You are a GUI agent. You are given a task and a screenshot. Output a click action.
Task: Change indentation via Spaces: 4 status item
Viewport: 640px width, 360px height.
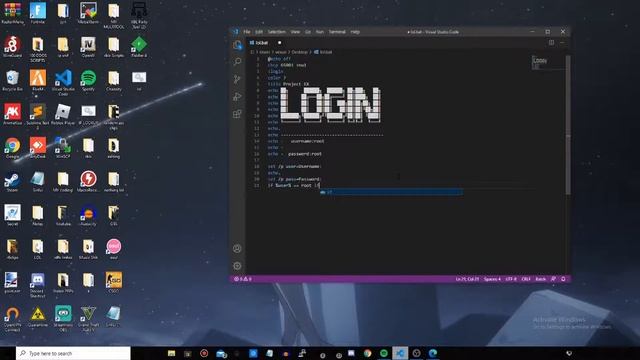coord(492,279)
